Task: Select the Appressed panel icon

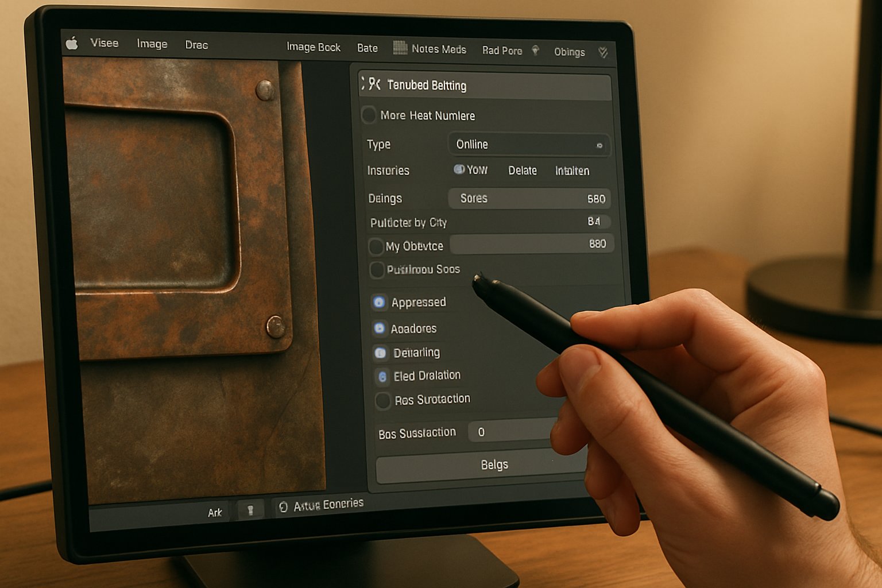Action: [378, 302]
